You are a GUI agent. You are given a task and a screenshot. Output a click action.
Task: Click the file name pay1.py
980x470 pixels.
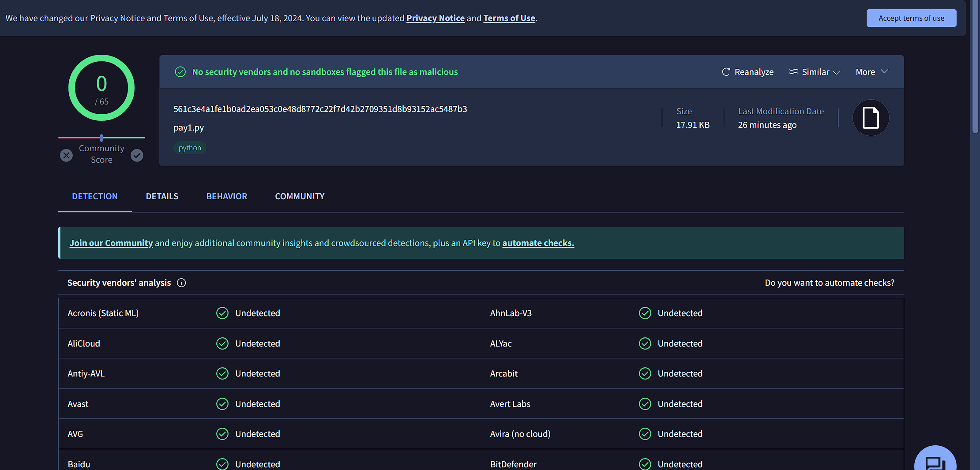[x=188, y=127]
